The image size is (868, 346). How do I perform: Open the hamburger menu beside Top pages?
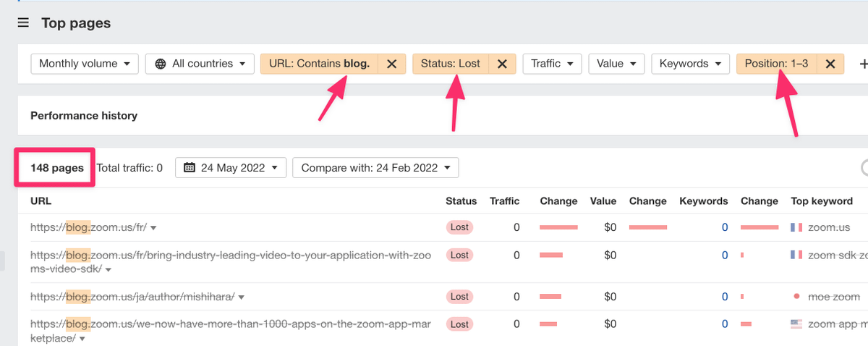[23, 23]
